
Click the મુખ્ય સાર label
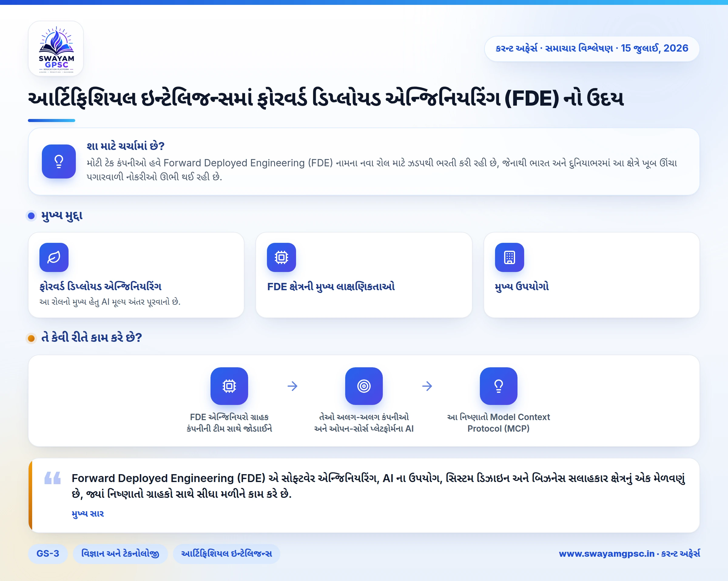[x=88, y=514]
